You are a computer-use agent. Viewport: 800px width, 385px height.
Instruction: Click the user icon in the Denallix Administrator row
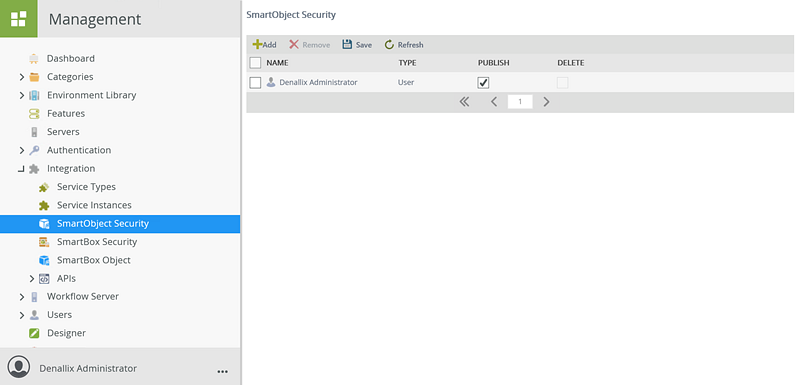pos(271,82)
